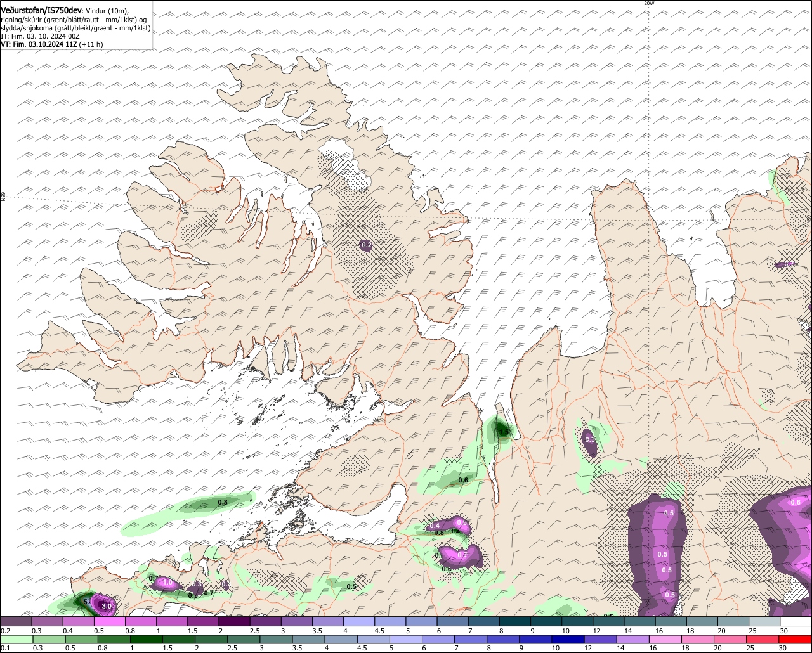The width and height of the screenshot is (812, 653).
Task: Click the 0.1 label under the rain legend
Action: (4, 649)
